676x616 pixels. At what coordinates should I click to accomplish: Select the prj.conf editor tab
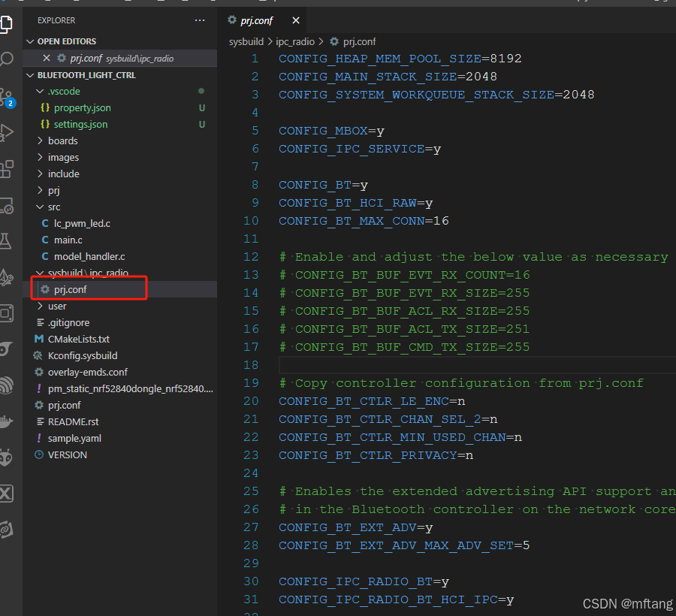point(255,21)
